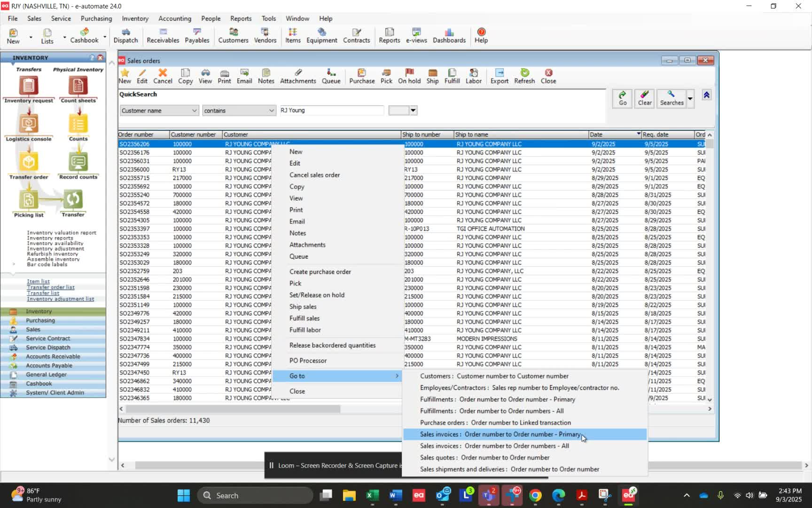Open Payables in the main toolbar

coord(197,36)
